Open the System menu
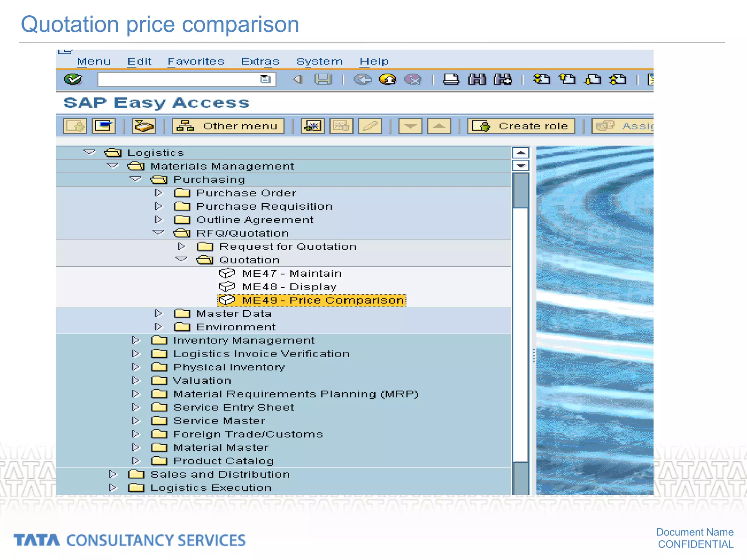Screen dimensions: 747x560 (x=320, y=61)
